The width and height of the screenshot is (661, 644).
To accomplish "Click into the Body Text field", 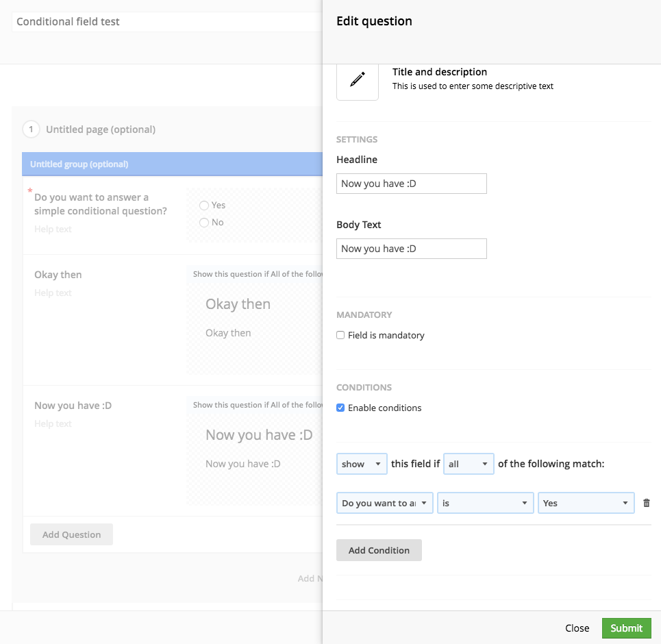I will (411, 249).
